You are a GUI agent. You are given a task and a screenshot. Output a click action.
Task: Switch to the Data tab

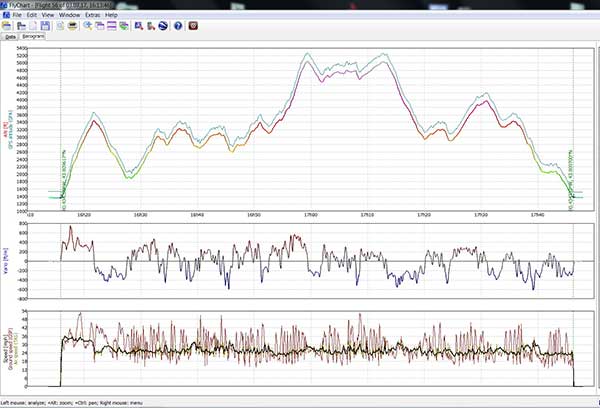coord(10,37)
